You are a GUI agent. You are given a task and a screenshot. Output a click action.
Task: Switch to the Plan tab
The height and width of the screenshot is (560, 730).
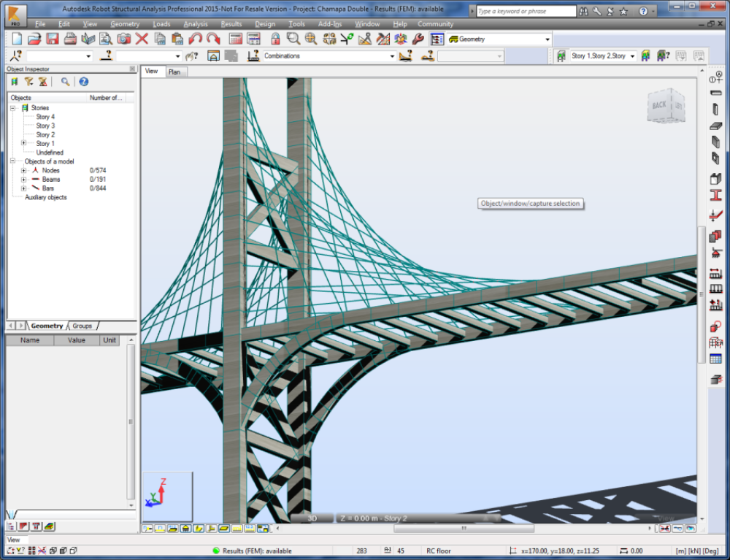174,72
